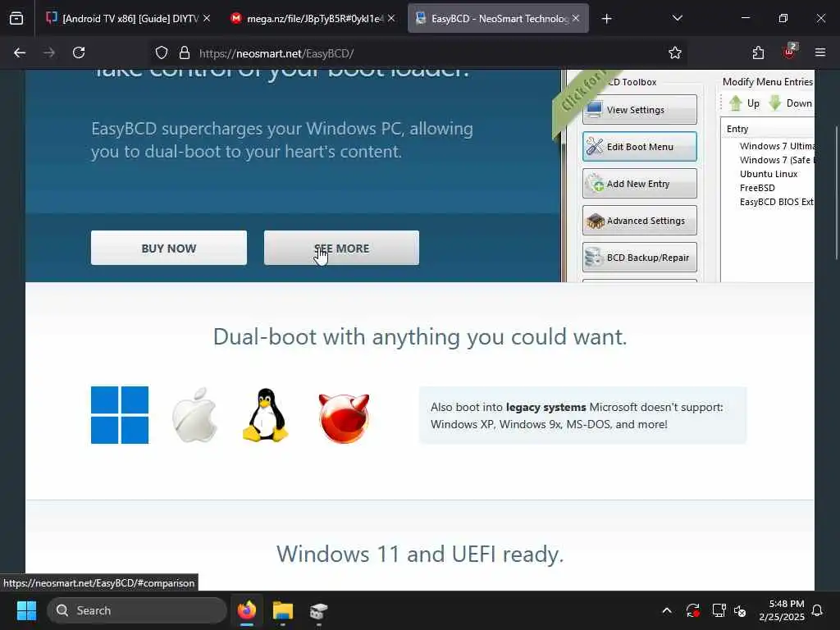Select the FreeBSD entry
The image size is (840, 630).
pos(757,188)
